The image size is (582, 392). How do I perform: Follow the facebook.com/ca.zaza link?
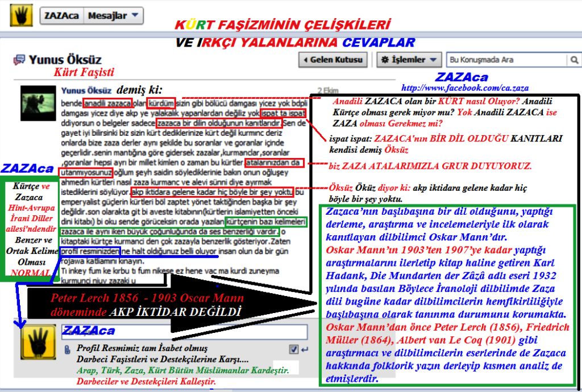(x=465, y=88)
